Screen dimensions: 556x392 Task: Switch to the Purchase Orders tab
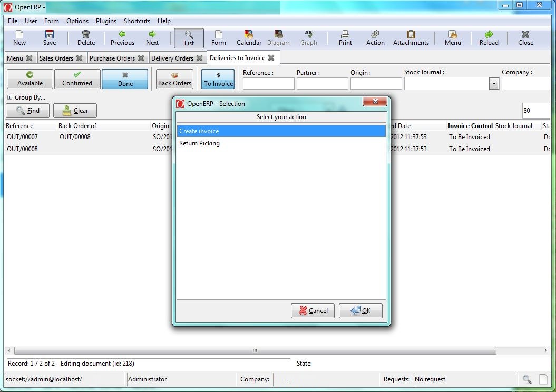pos(112,58)
